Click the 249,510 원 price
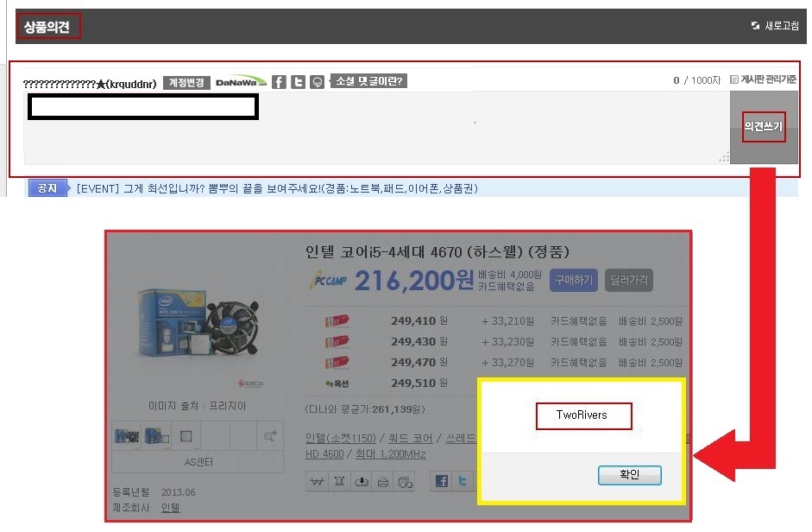 pos(419,383)
